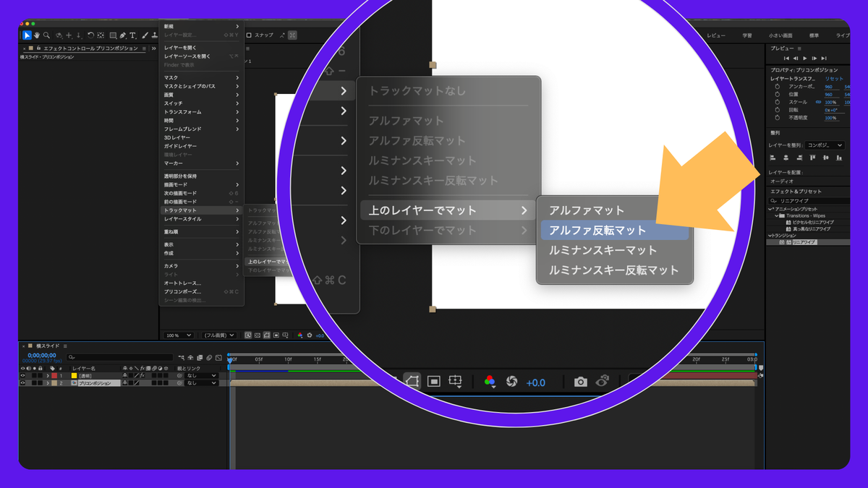Click the align right edges icon
868x488 pixels.
799,158
